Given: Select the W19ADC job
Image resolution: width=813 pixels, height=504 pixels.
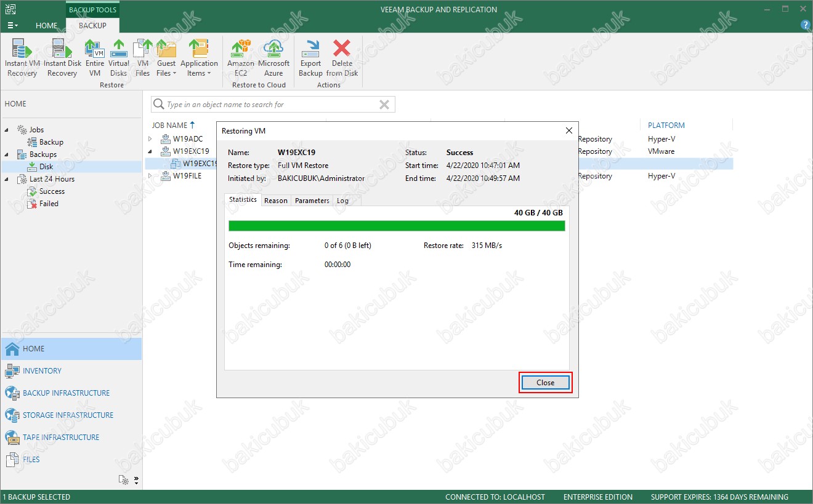Looking at the screenshot, I should (187, 139).
